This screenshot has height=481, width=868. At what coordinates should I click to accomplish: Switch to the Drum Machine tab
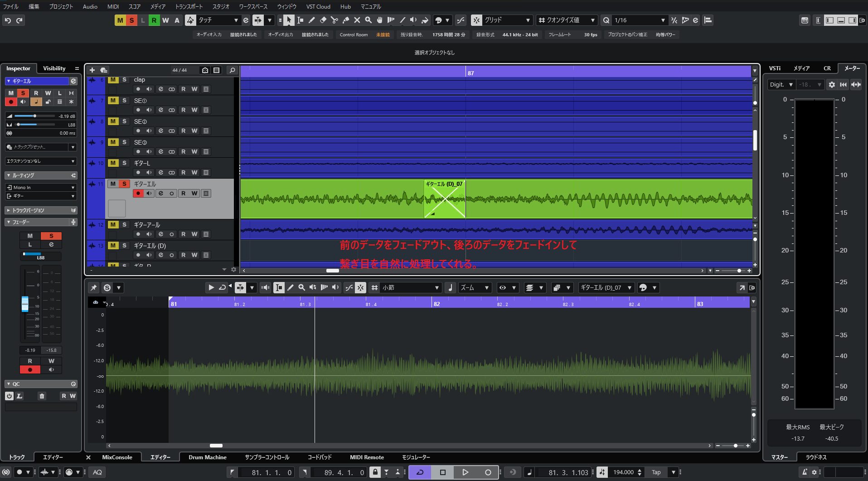[x=208, y=457]
